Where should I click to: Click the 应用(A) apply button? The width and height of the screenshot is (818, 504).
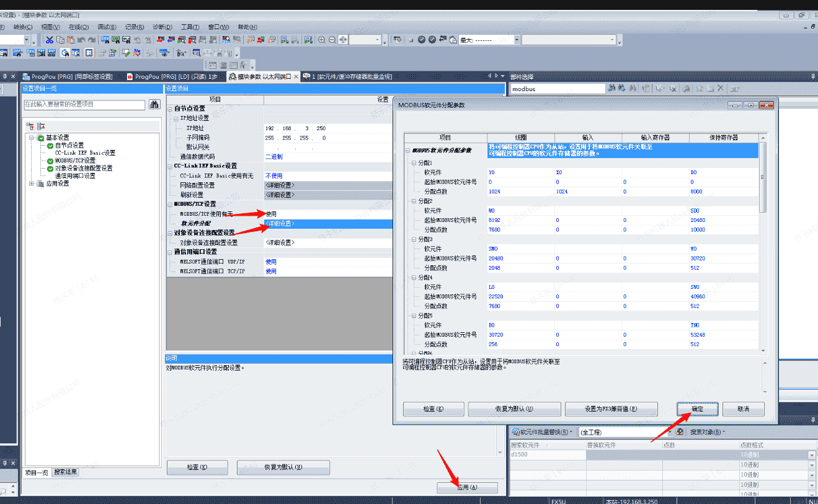[467, 488]
